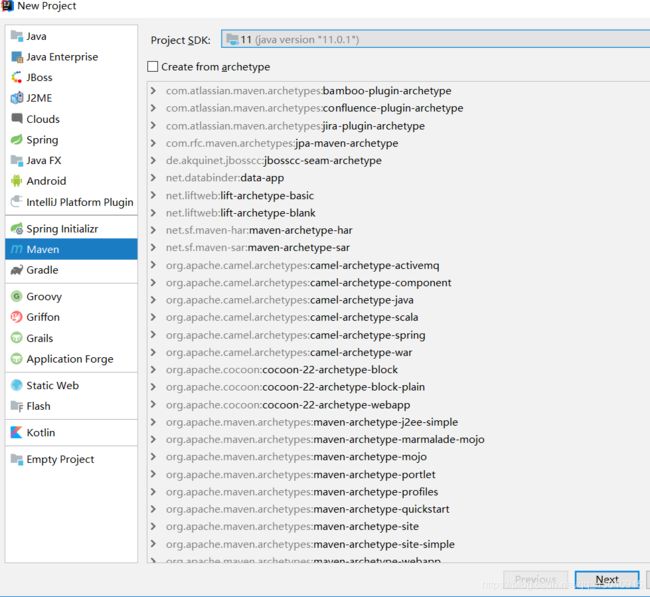The image size is (650, 597).
Task: Select maven-archetype-portlet row
Action: 399,474
